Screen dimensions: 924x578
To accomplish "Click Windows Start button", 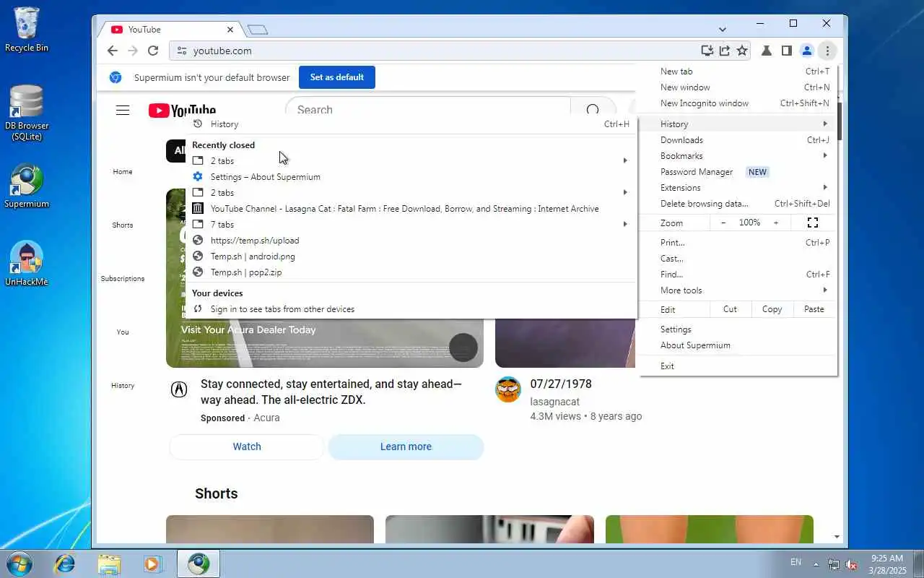I will point(18,564).
